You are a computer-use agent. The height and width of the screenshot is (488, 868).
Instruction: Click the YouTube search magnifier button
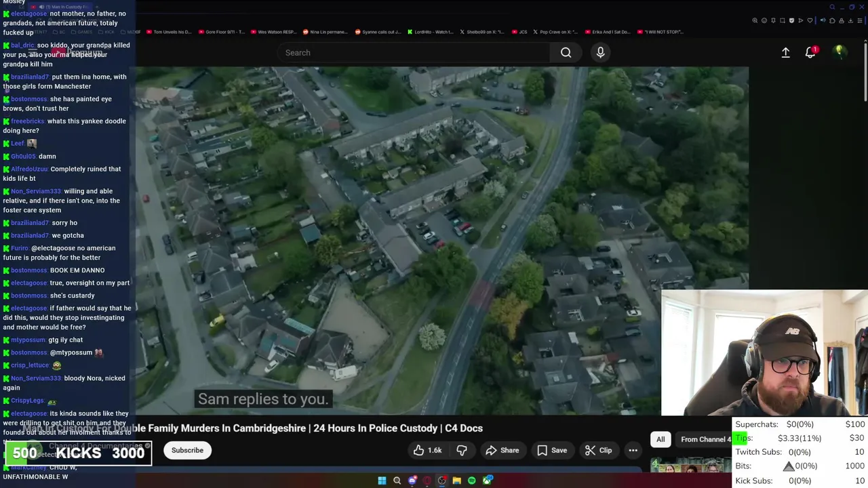tap(566, 53)
